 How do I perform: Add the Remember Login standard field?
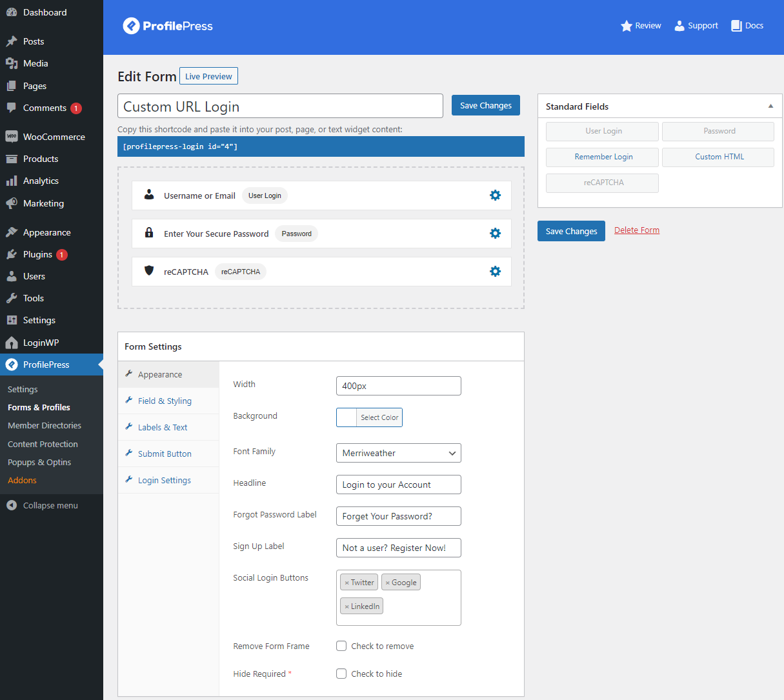pos(602,157)
